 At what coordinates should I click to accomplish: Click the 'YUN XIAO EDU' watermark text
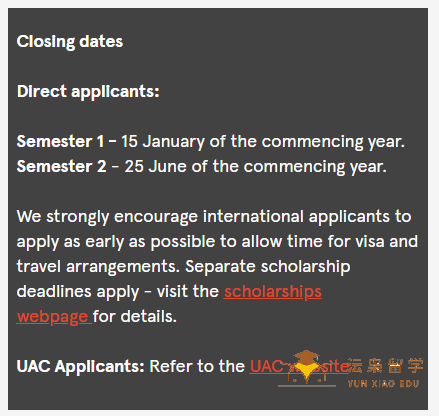[383, 384]
